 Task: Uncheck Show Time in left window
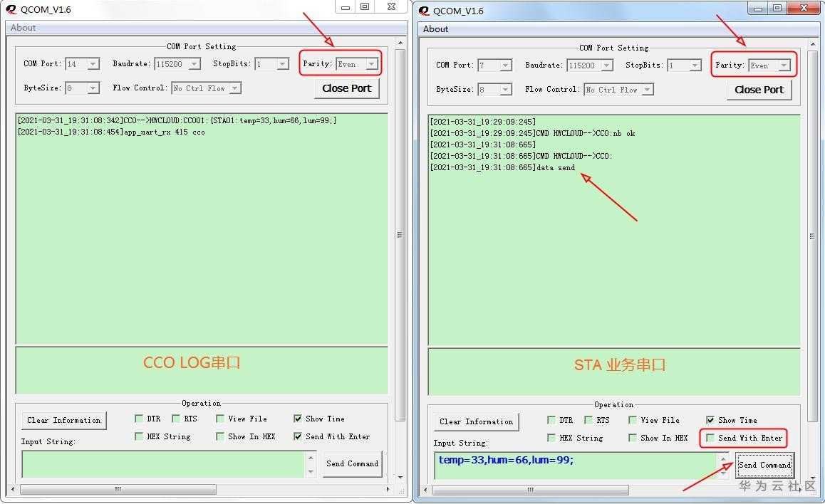pos(298,419)
